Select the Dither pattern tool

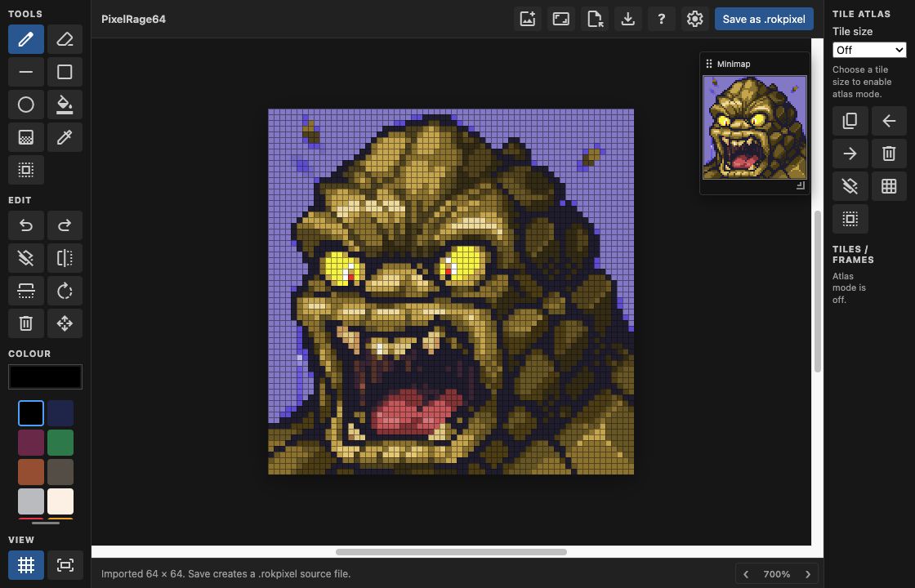tap(25, 137)
